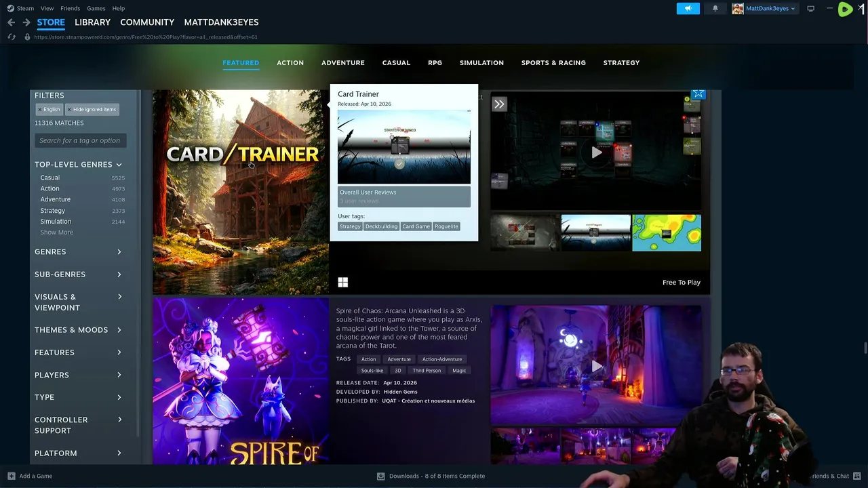Switch to the Community tab
Viewport: 868px width, 488px height.
pyautogui.click(x=147, y=22)
